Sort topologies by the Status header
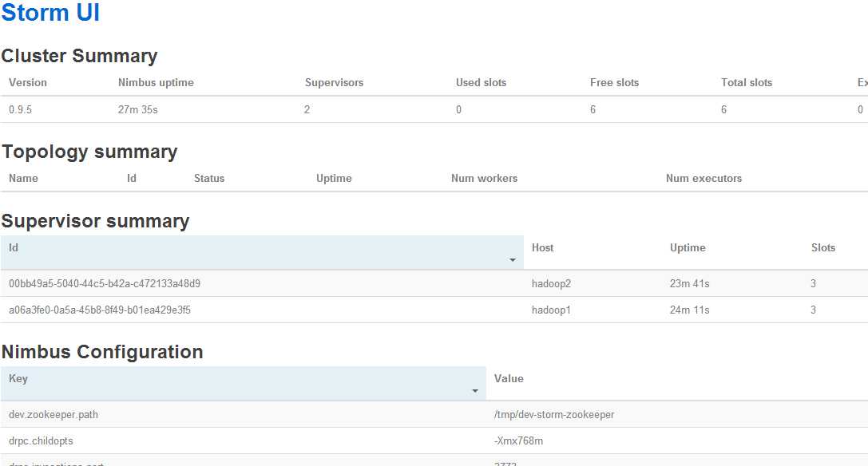This screenshot has height=466, width=868. point(209,178)
